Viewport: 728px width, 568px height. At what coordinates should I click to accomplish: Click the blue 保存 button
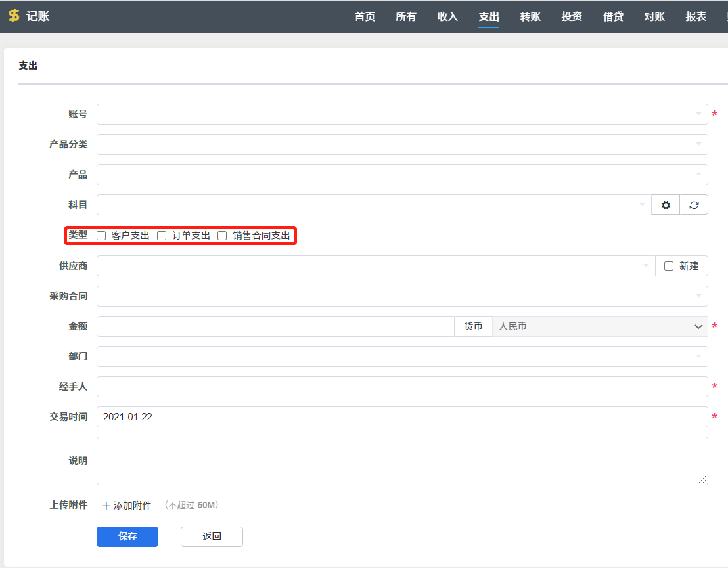127,536
